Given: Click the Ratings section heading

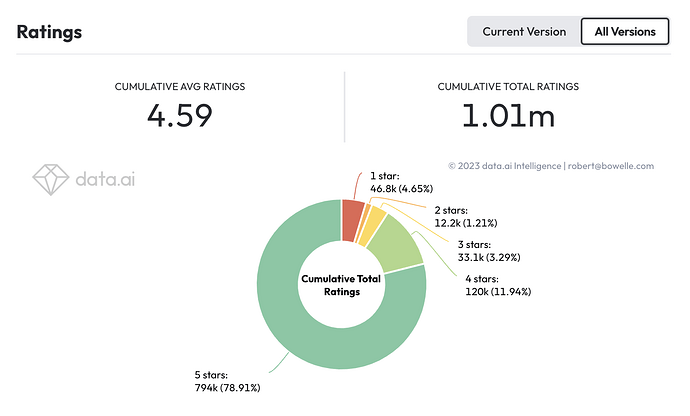Looking at the screenshot, I should pyautogui.click(x=49, y=32).
